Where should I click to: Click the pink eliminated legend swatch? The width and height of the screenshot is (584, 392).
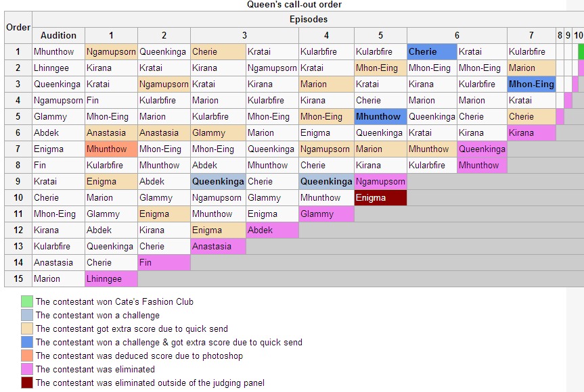27,369
